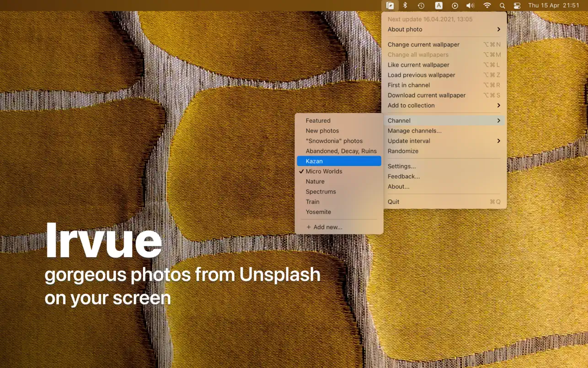Open the Now Playing play icon
Viewport: 588px width, 368px height.
454,5
